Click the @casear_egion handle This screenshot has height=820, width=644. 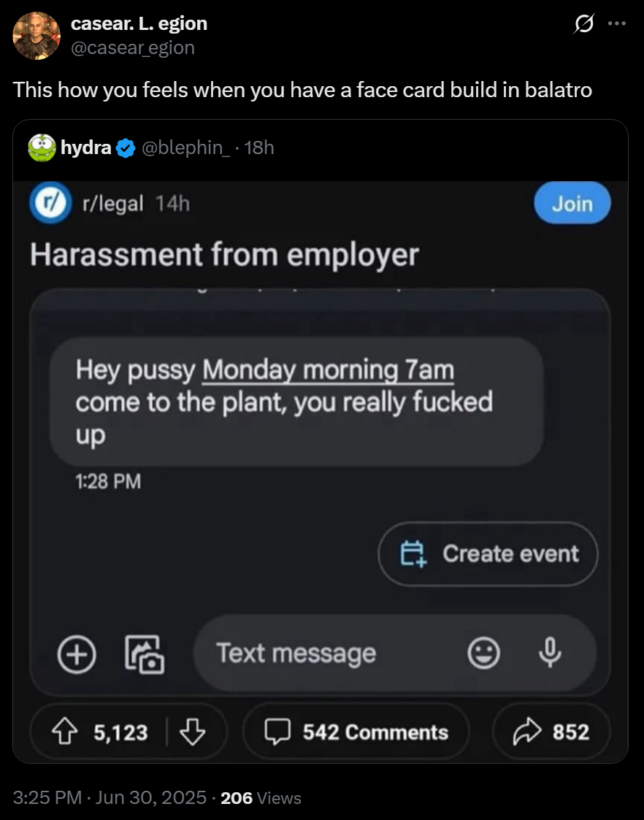[x=133, y=47]
